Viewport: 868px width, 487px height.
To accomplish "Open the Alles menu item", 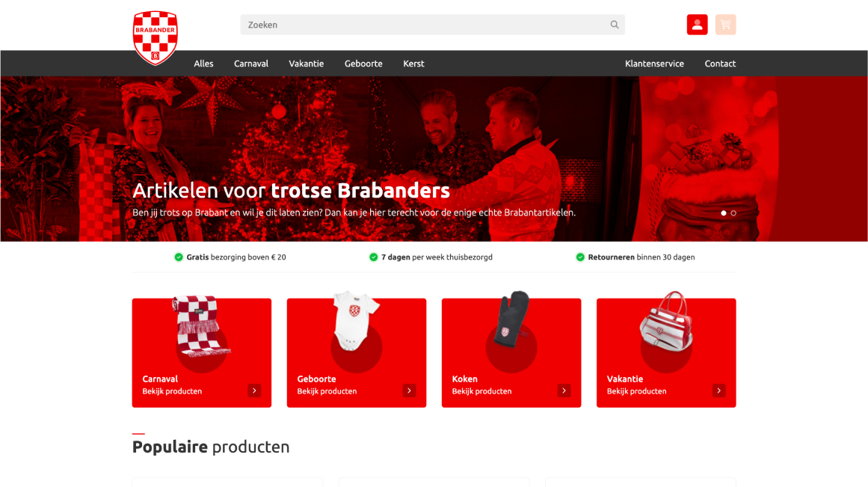I will (203, 64).
